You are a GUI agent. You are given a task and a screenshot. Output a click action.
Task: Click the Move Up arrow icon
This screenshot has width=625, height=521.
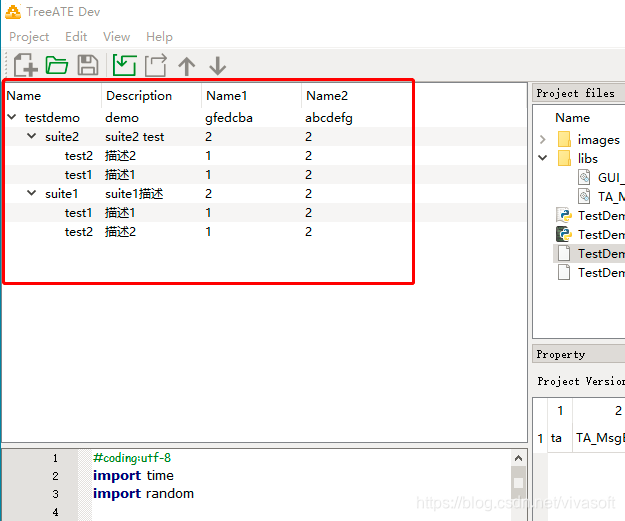(x=187, y=66)
